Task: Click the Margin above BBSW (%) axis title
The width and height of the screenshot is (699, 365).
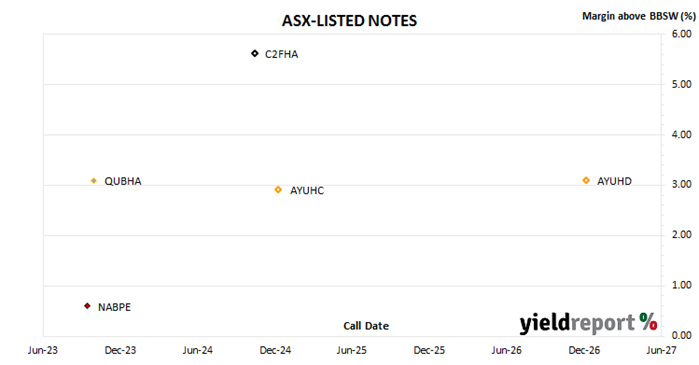Action: coord(639,16)
